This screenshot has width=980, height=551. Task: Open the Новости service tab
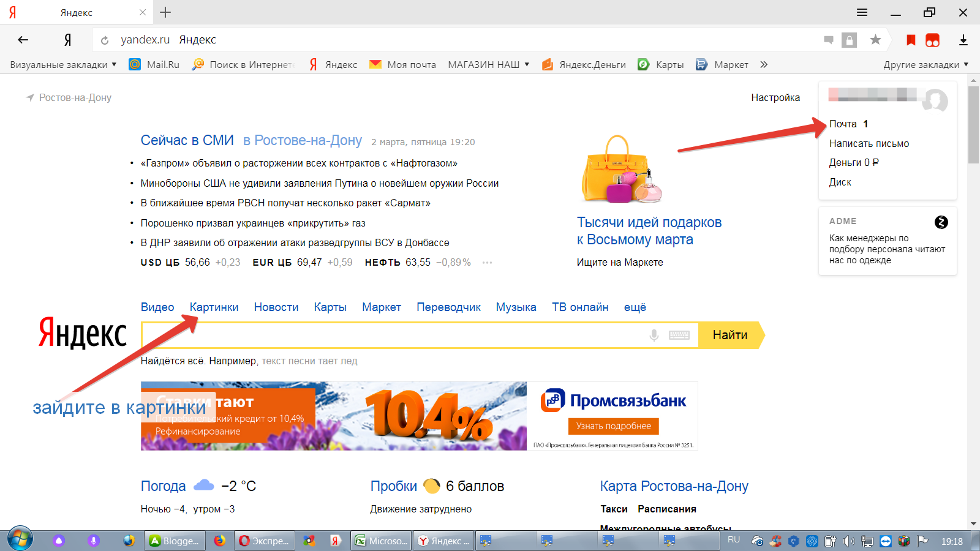point(276,307)
